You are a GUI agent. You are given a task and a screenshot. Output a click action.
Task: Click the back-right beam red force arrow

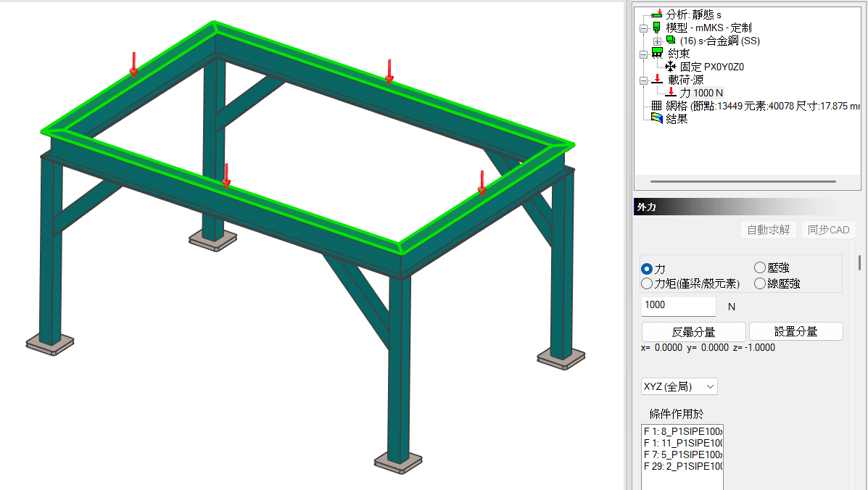(389, 71)
